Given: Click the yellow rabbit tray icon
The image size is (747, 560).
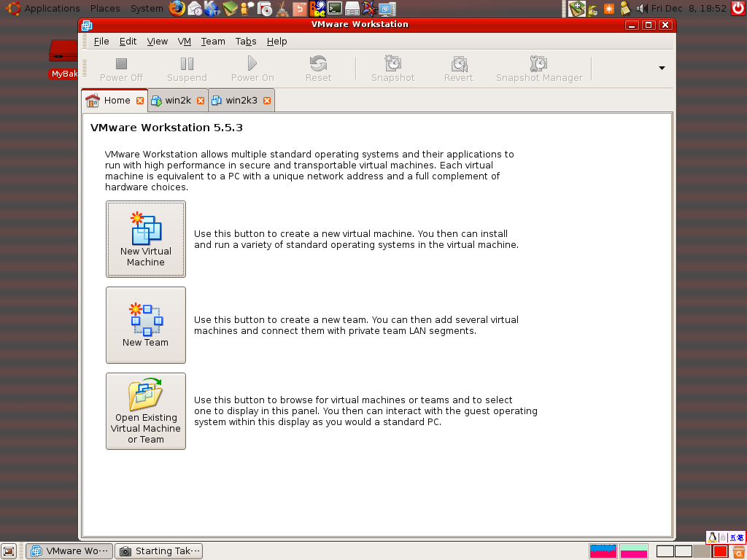Looking at the screenshot, I should tap(593, 9).
